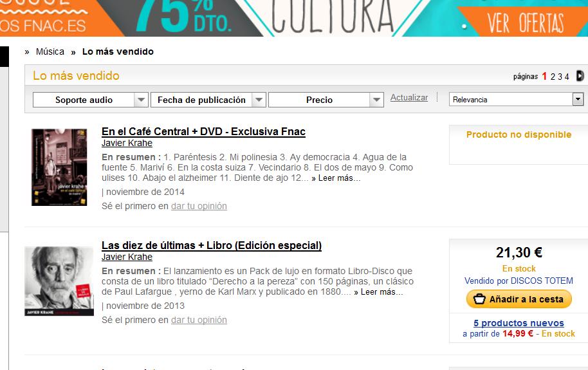Click Javier Krahe under Las diez de últimas
This screenshot has height=370, width=588.
(x=127, y=257)
